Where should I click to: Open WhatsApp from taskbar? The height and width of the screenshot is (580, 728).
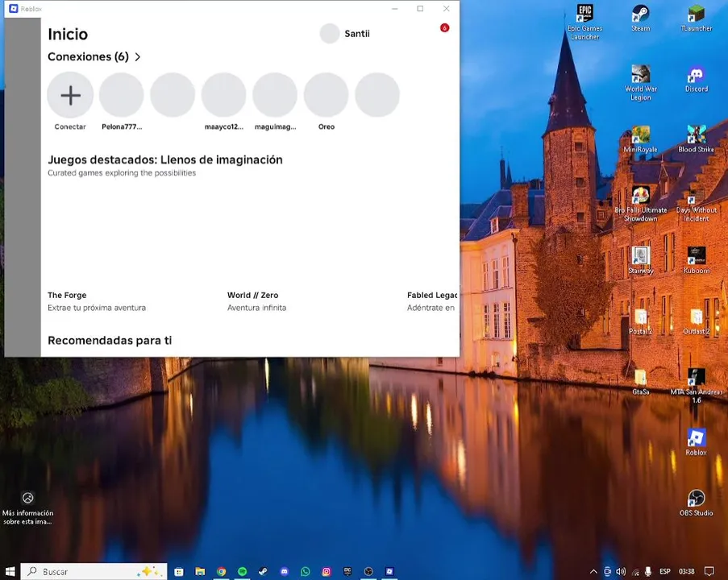[x=305, y=571]
